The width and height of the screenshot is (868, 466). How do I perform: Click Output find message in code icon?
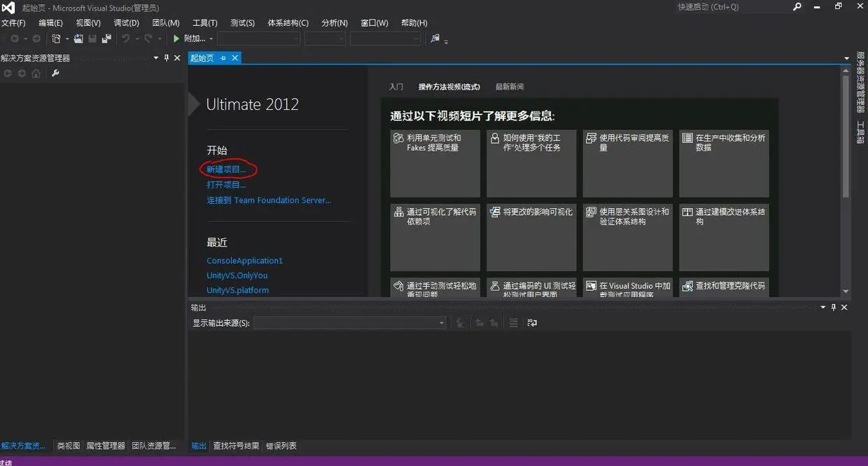tap(460, 322)
